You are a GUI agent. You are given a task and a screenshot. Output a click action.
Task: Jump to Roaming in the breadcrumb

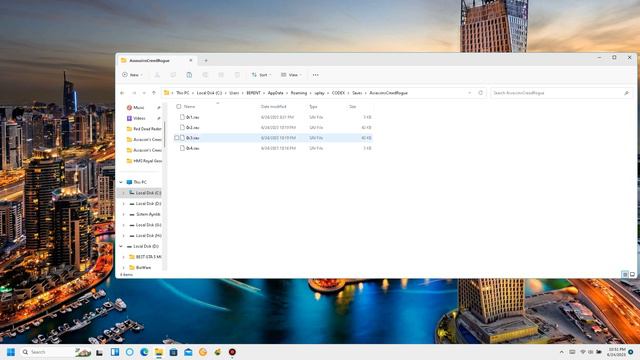(299, 93)
